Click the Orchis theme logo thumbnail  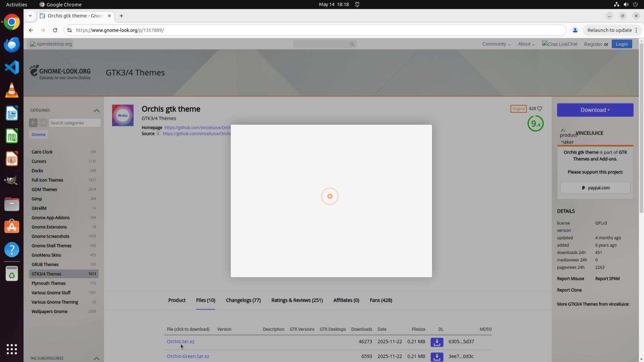tap(123, 115)
